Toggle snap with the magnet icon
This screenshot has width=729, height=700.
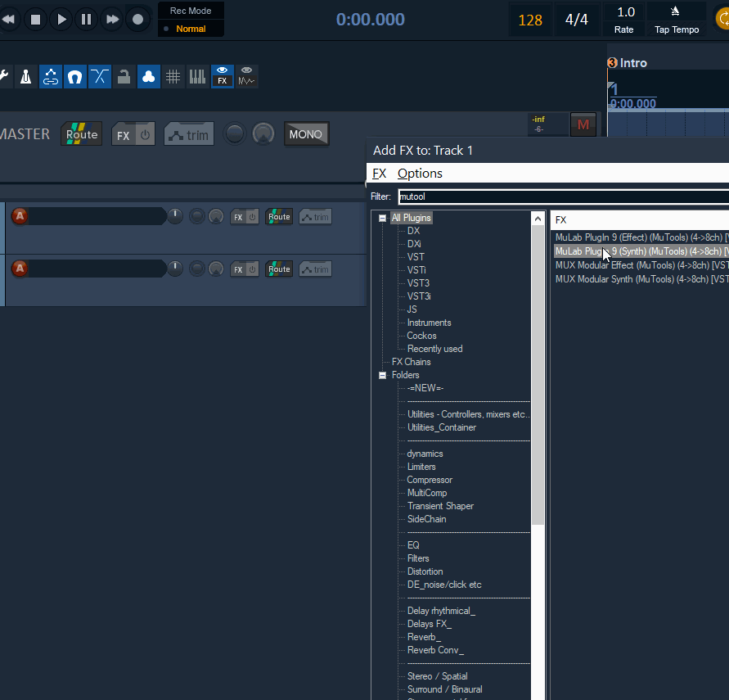click(74, 77)
